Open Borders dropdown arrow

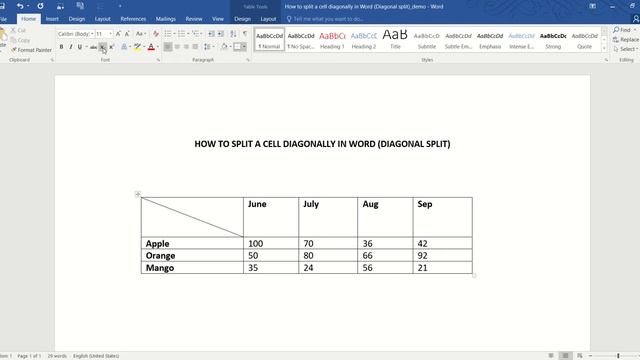pos(244,47)
